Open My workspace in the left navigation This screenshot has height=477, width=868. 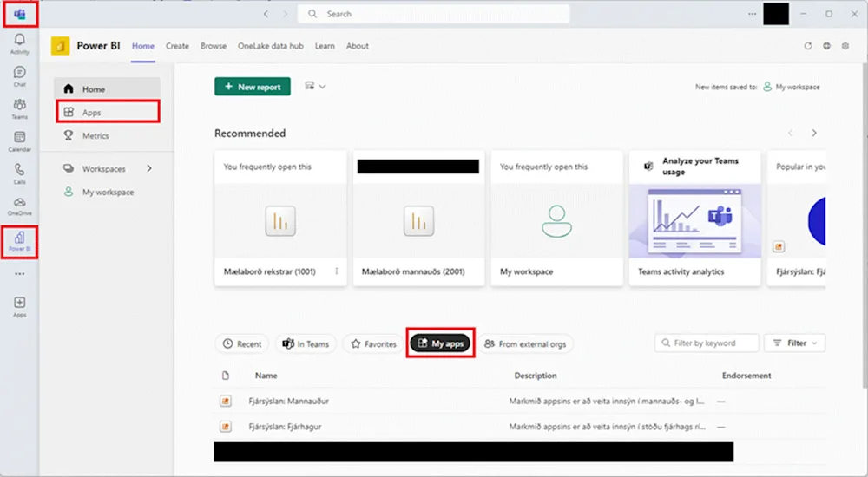click(x=107, y=192)
